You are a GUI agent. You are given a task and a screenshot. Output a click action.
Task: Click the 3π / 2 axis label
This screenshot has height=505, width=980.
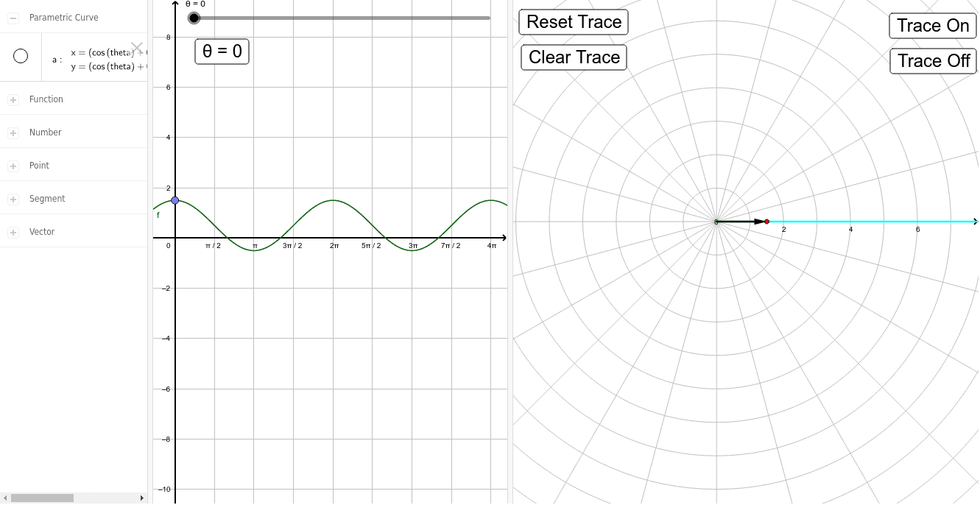coord(292,246)
